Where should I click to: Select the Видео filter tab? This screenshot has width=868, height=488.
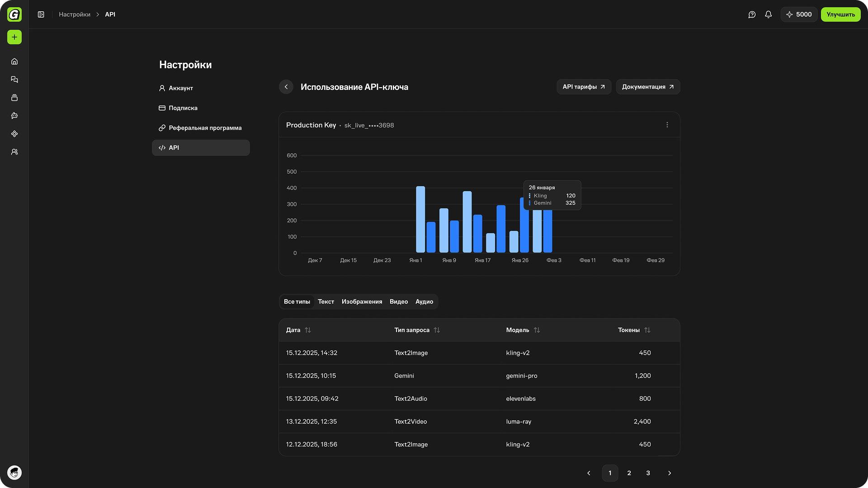398,302
